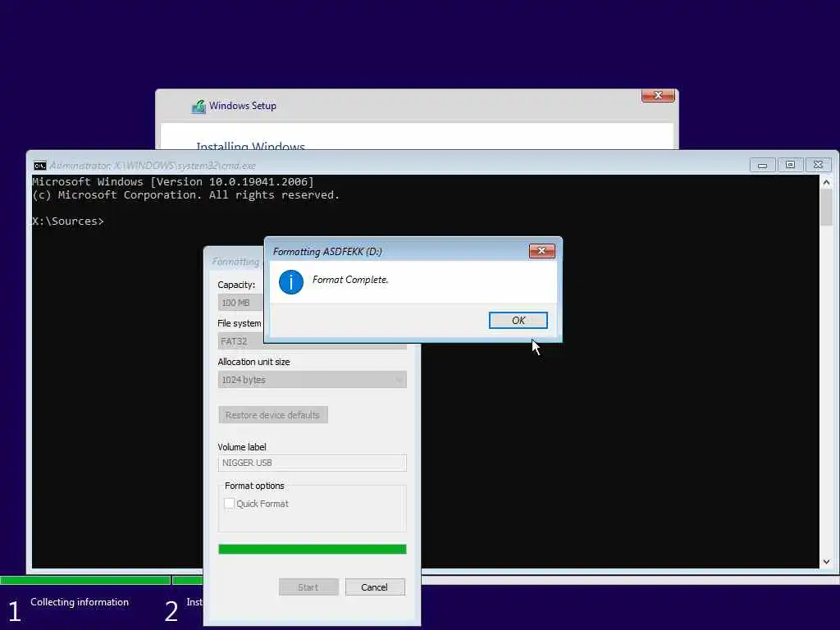
Task: Click the Format options group label
Action: tap(254, 486)
